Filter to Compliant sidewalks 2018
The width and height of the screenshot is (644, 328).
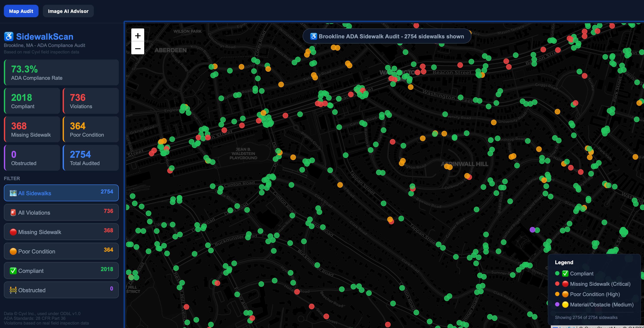(61, 270)
